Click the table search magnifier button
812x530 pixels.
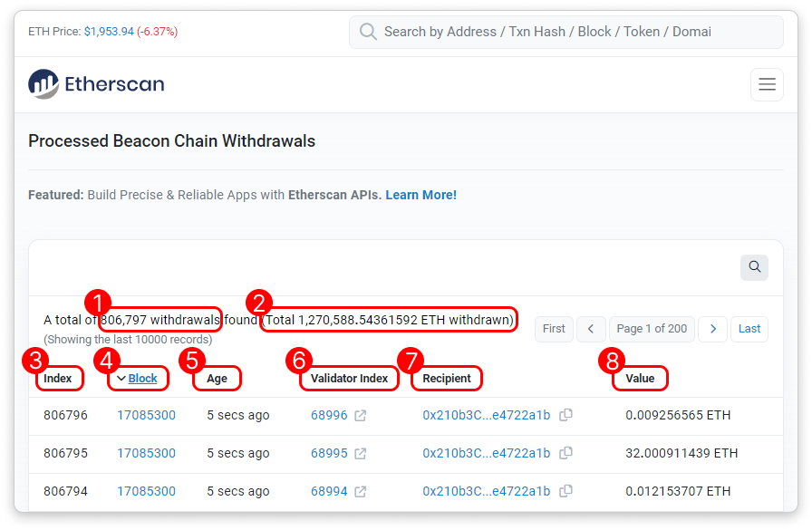tap(754, 267)
